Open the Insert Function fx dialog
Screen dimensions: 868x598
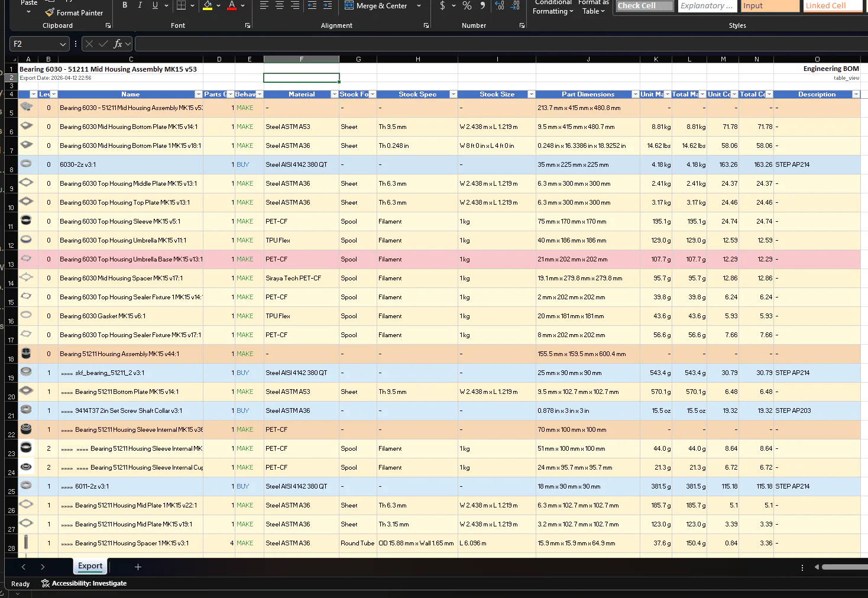(x=118, y=44)
